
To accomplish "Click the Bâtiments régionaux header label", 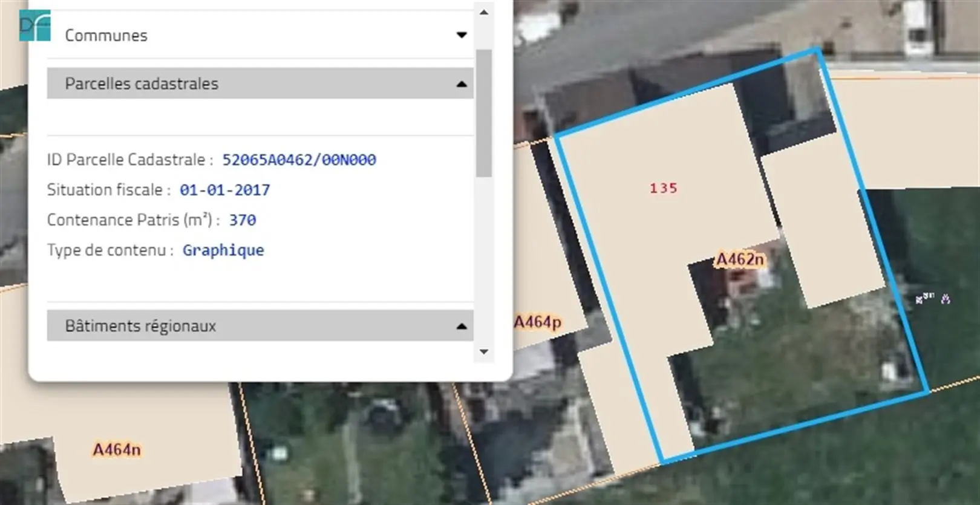I will 140,327.
